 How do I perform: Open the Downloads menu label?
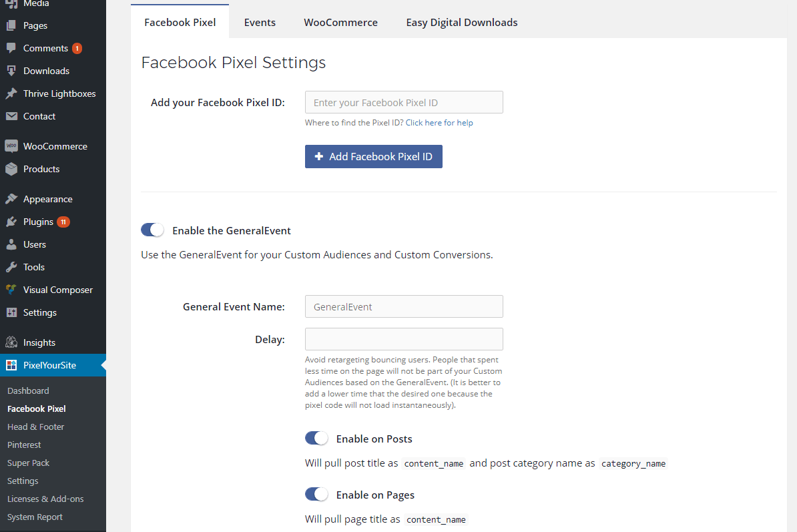[46, 71]
